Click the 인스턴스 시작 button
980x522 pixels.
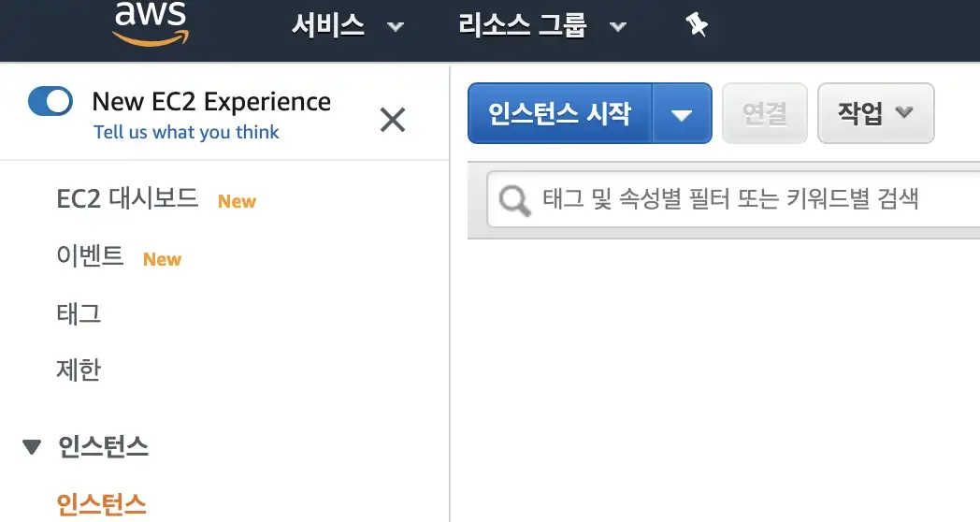560,114
